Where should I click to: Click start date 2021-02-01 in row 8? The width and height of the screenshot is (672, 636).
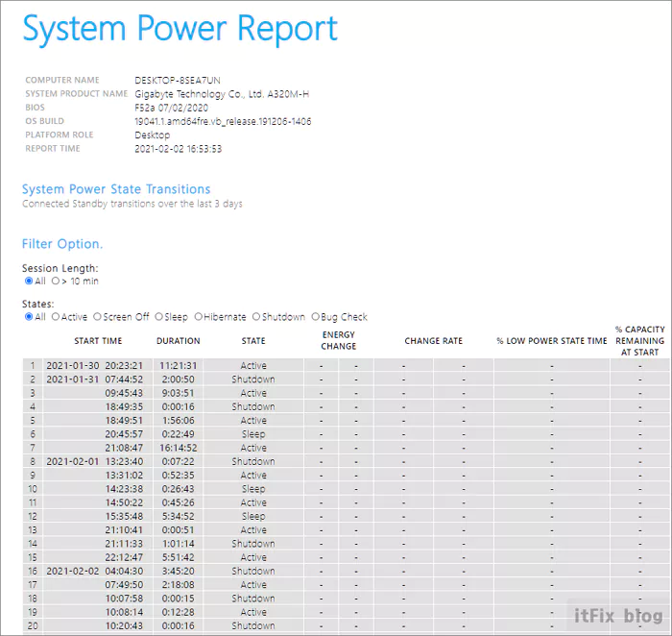point(72,462)
